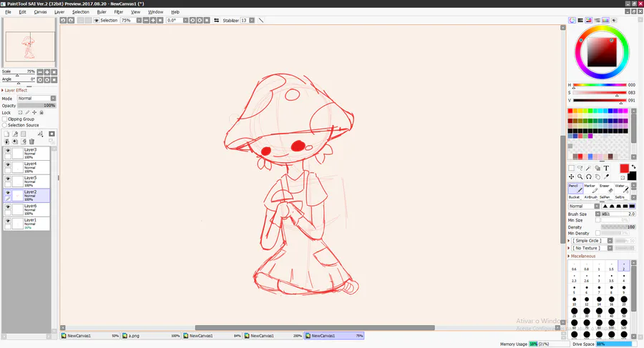Open brush blend mode Normal dropdown
The width and height of the screenshot is (644, 348).
point(597,206)
